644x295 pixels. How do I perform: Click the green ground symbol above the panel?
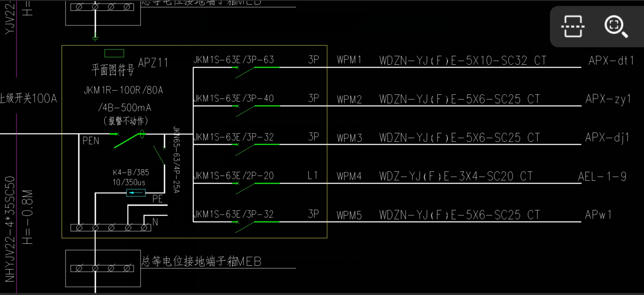[x=95, y=38]
